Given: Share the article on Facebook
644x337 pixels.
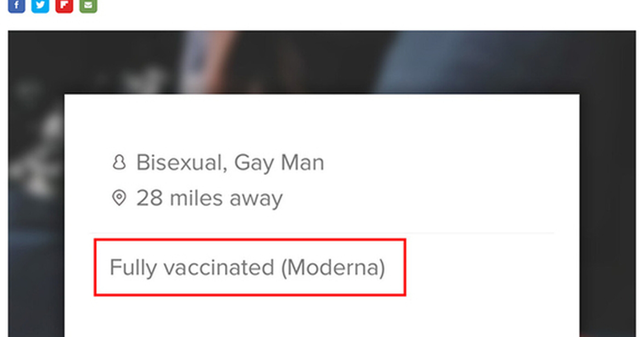Looking at the screenshot, I should [16, 5].
